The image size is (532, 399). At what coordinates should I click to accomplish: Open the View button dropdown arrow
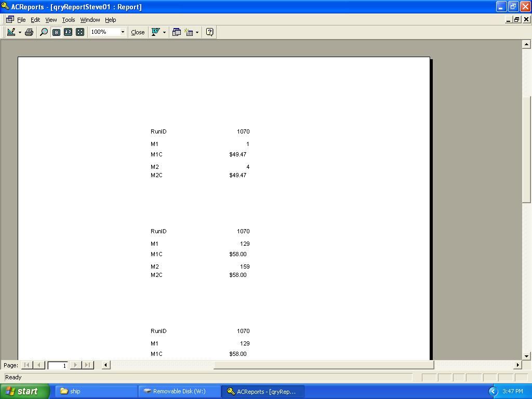(x=20, y=32)
